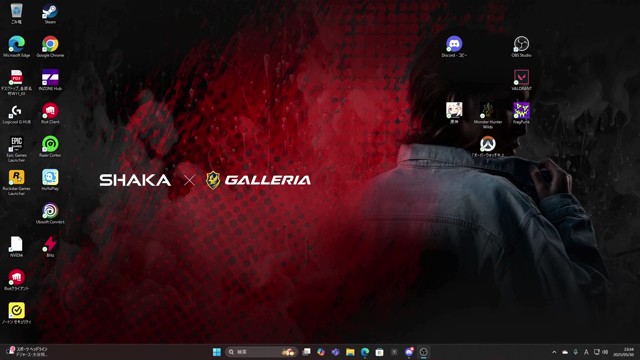
Task: Click the Logicool G HUB icon
Action: point(16,113)
